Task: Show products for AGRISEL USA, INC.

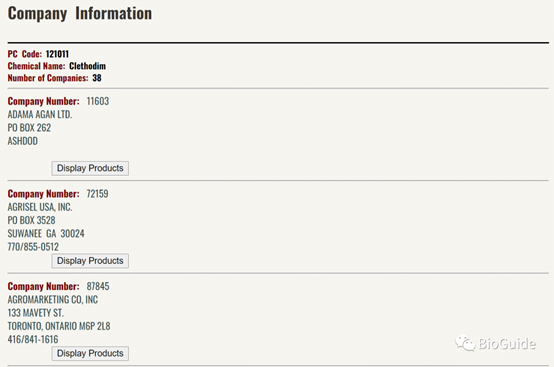Action: click(90, 261)
